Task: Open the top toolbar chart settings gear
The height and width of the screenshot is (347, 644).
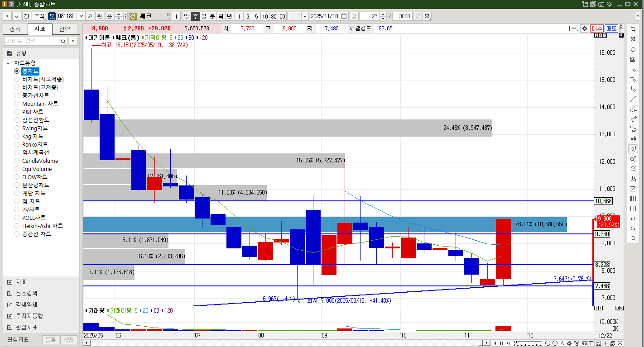Action: (427, 16)
